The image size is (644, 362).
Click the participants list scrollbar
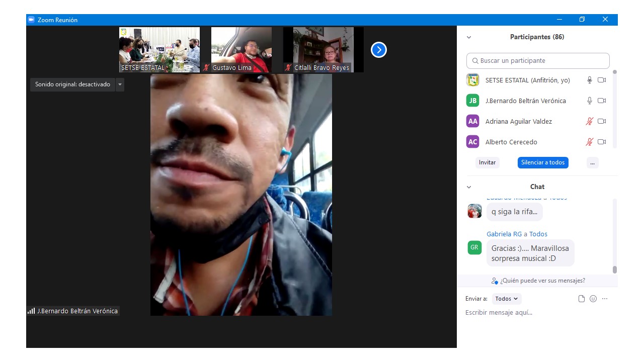coord(614,109)
